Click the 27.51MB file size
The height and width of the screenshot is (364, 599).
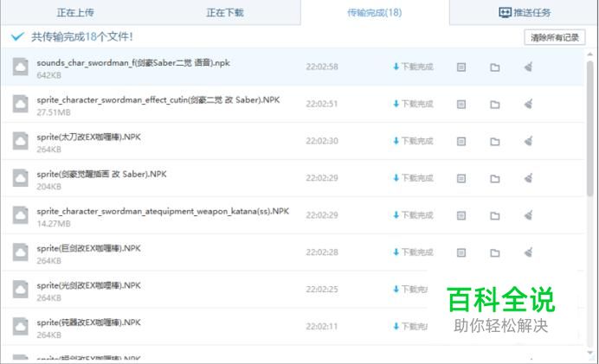pyautogui.click(x=54, y=112)
